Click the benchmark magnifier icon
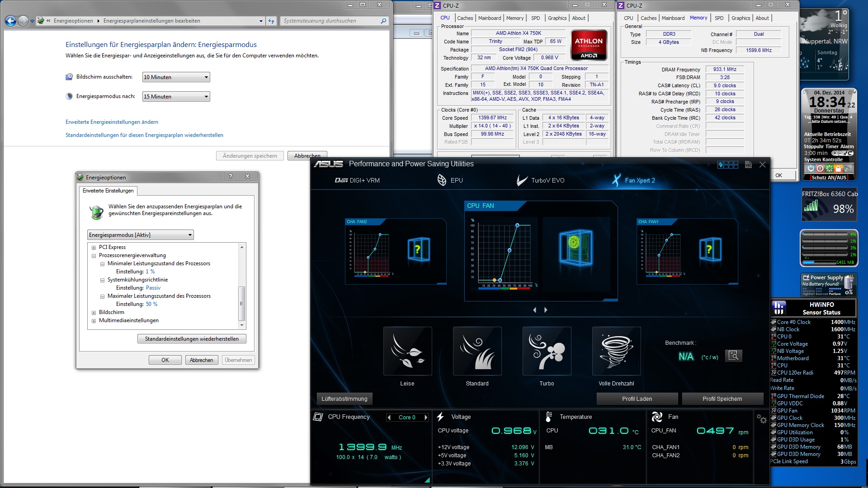 point(733,356)
